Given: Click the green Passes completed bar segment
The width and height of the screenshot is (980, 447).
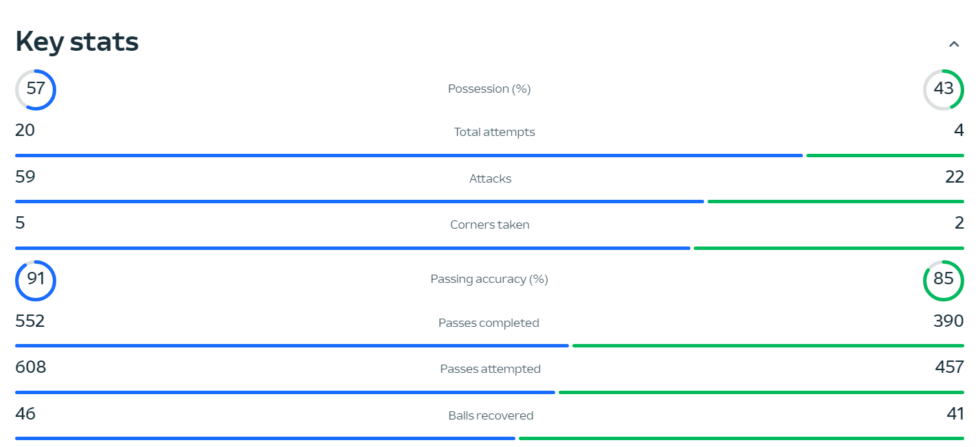Looking at the screenshot, I should coord(768,346).
